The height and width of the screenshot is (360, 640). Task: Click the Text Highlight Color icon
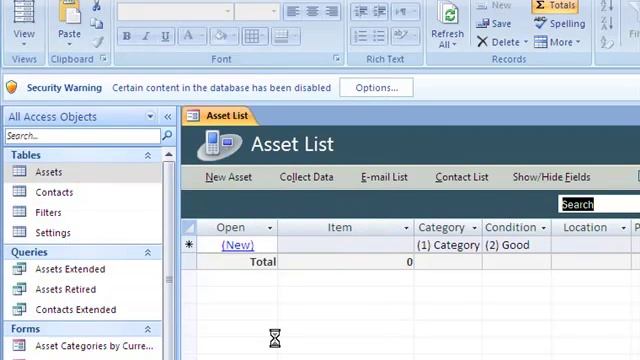click(x=401, y=36)
